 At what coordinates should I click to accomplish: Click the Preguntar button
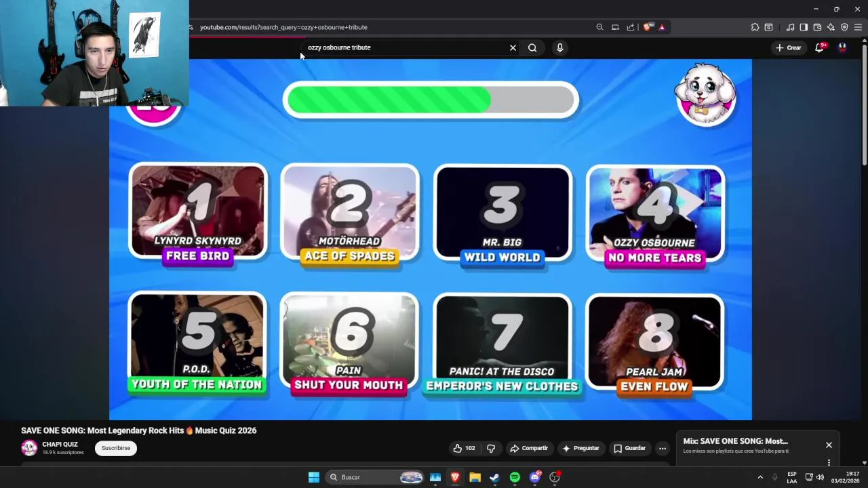pos(580,448)
